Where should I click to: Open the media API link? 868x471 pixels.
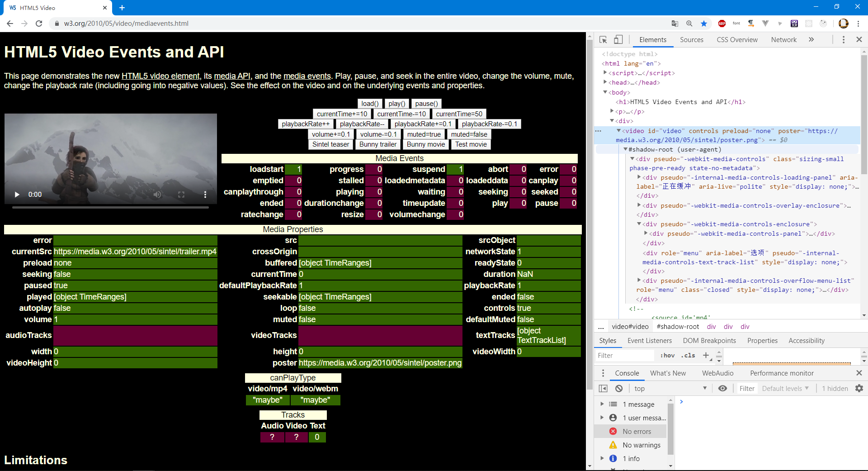tap(232, 76)
